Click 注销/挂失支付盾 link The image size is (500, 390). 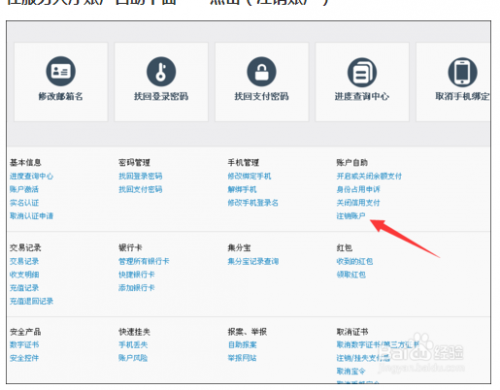pyautogui.click(x=363, y=358)
